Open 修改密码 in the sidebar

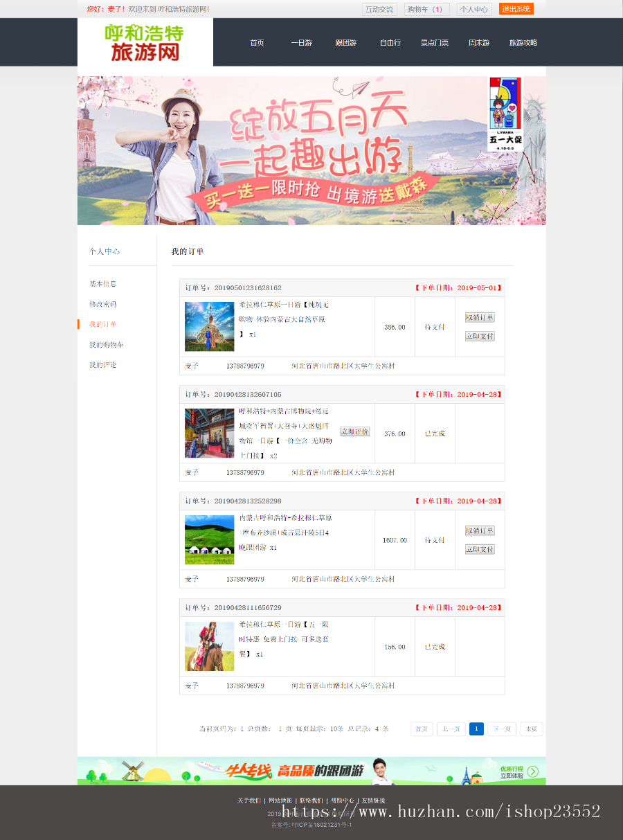click(x=102, y=303)
